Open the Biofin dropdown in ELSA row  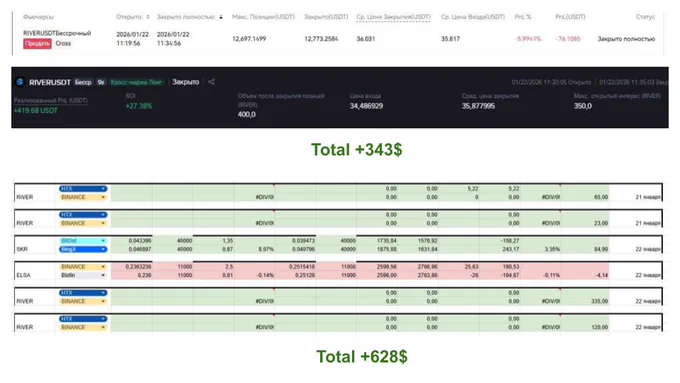point(83,275)
